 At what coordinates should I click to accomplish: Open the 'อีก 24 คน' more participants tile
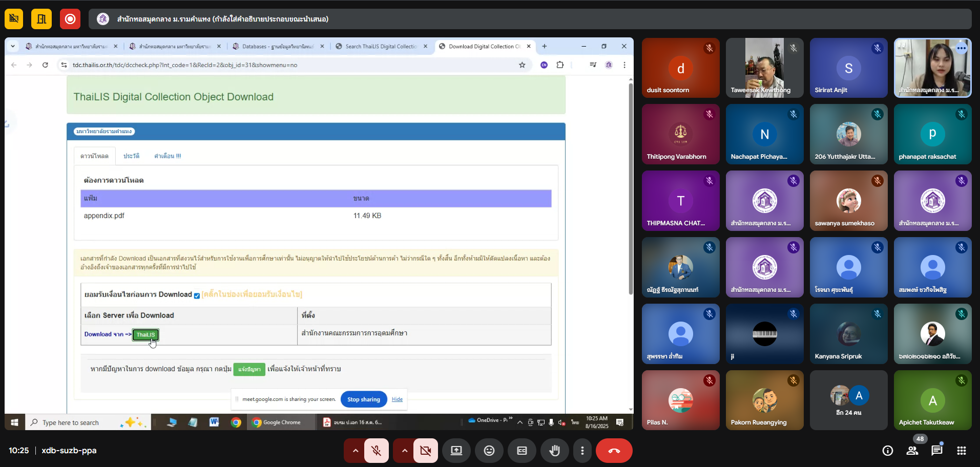pyautogui.click(x=849, y=400)
